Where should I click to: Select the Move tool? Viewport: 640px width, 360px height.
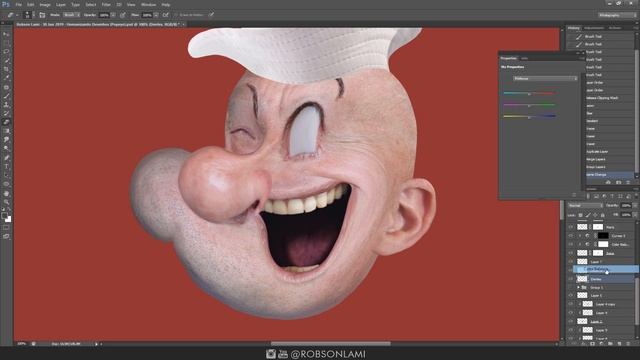tap(6, 34)
